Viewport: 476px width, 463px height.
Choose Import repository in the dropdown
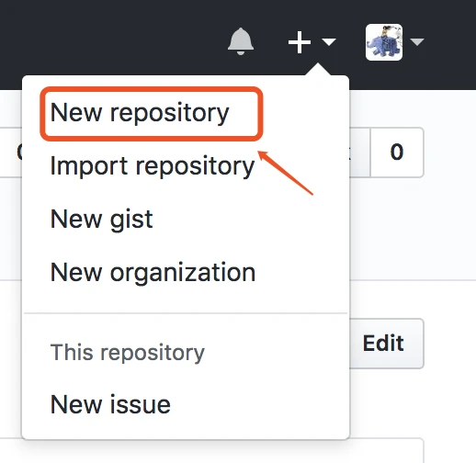153,166
